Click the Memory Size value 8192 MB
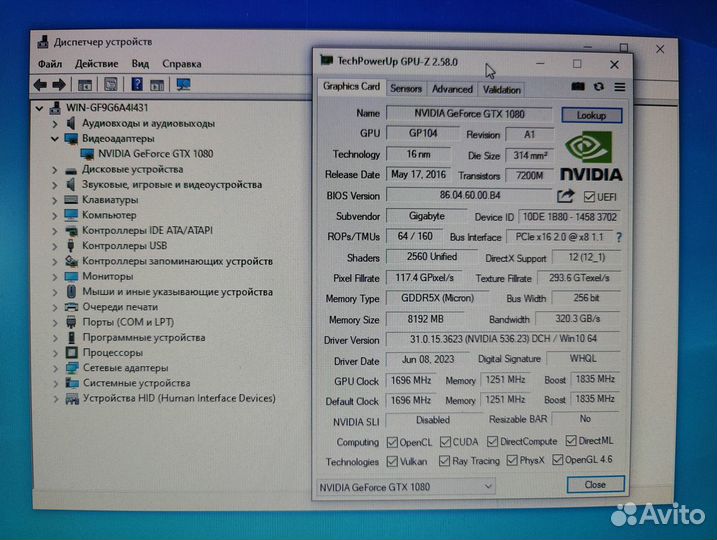This screenshot has width=717, height=540. tap(425, 319)
